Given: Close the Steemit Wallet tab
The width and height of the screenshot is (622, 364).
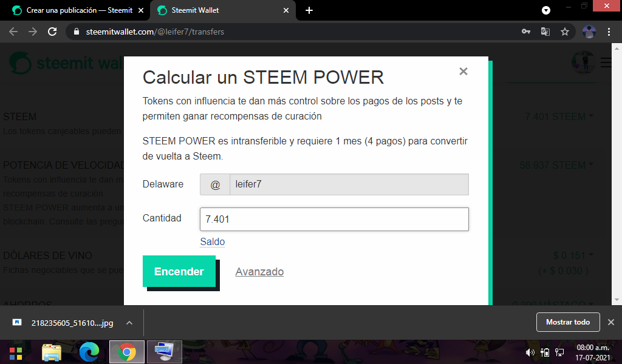Looking at the screenshot, I should [286, 10].
